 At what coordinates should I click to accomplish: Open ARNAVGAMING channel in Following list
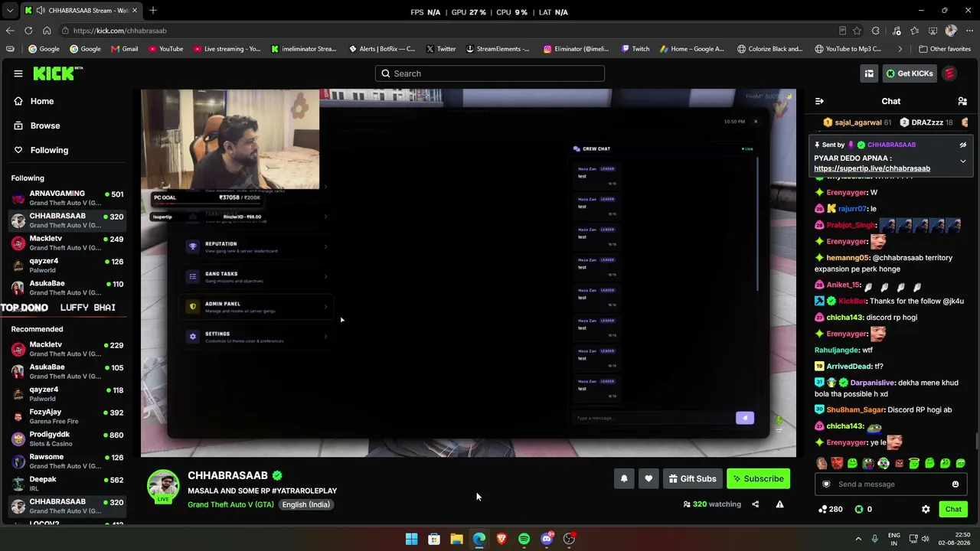(x=67, y=198)
